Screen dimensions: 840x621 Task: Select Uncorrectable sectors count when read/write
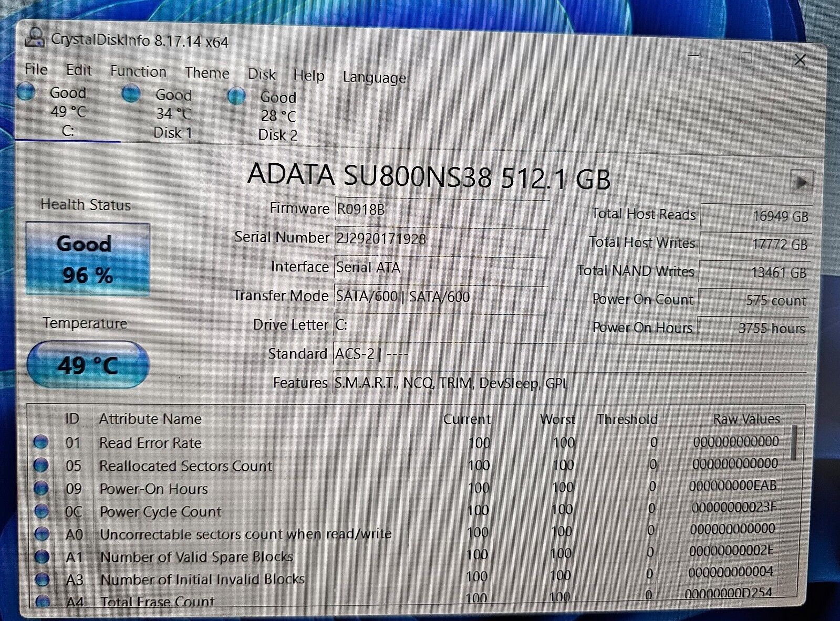coord(246,534)
